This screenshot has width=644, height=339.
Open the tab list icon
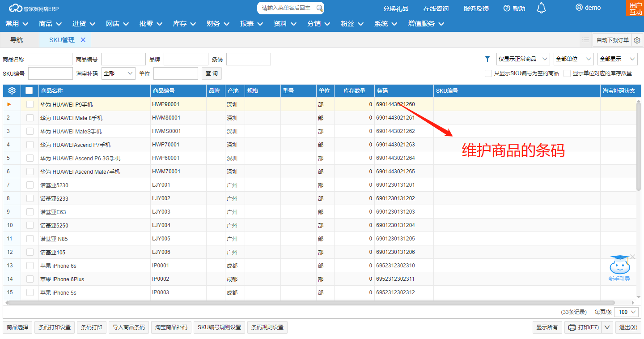point(585,40)
